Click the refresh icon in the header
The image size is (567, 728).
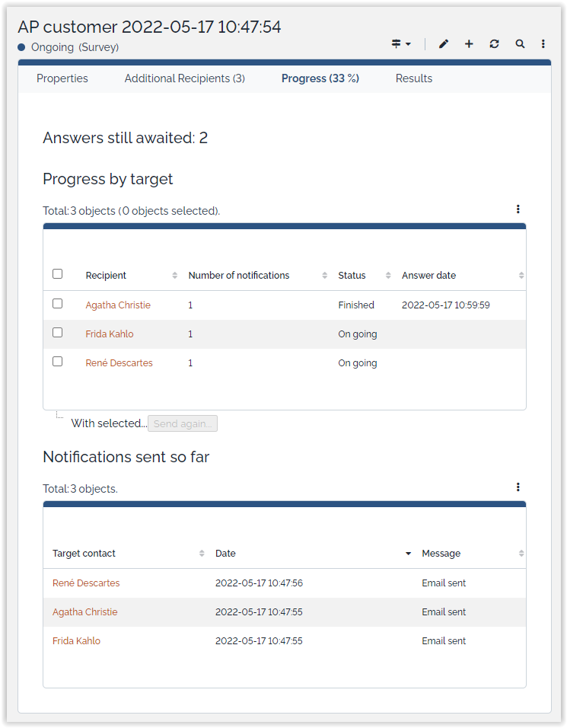pos(494,44)
